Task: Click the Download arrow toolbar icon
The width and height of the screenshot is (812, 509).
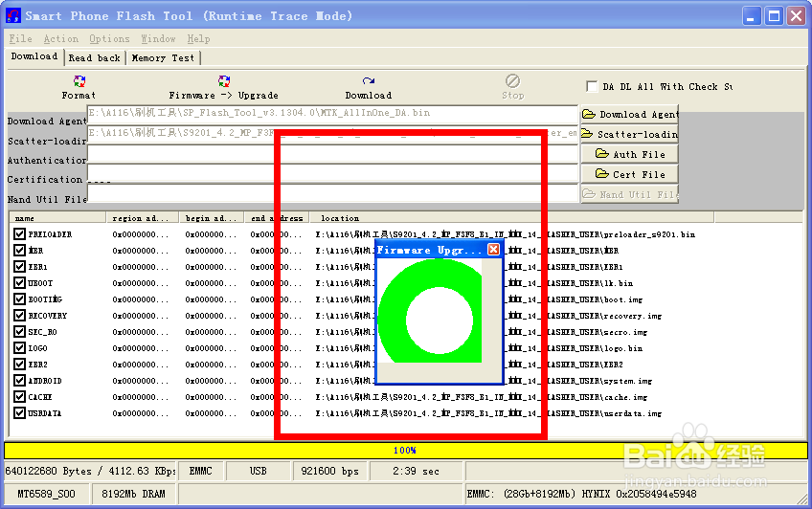Action: (x=369, y=81)
